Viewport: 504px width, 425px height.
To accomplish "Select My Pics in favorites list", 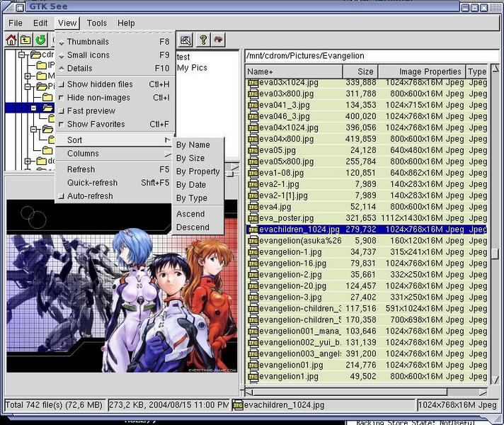I will [x=192, y=68].
